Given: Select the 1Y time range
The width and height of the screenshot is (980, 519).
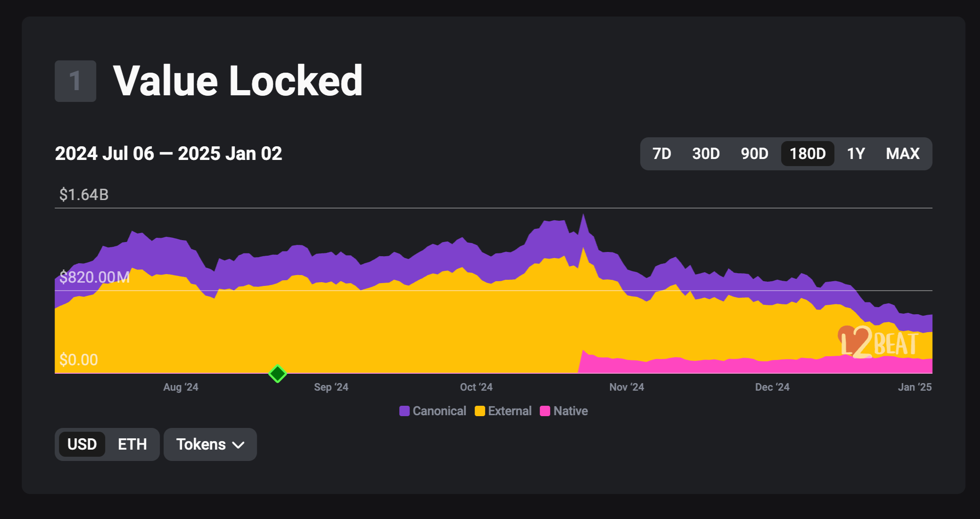Looking at the screenshot, I should (x=856, y=154).
